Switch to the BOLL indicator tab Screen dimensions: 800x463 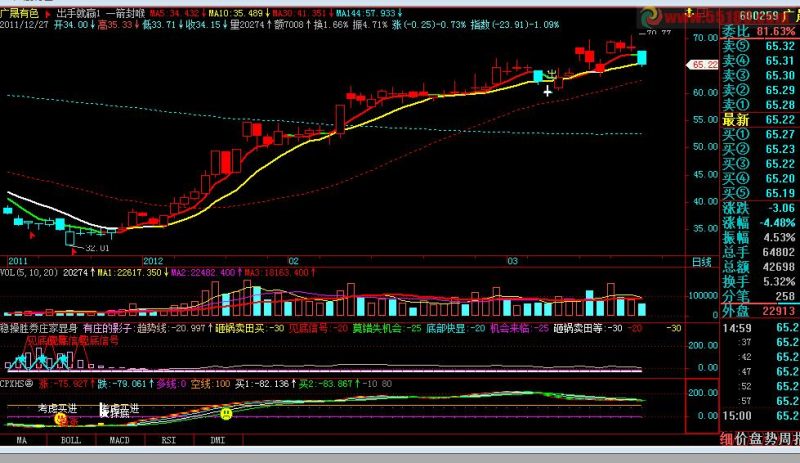71,440
